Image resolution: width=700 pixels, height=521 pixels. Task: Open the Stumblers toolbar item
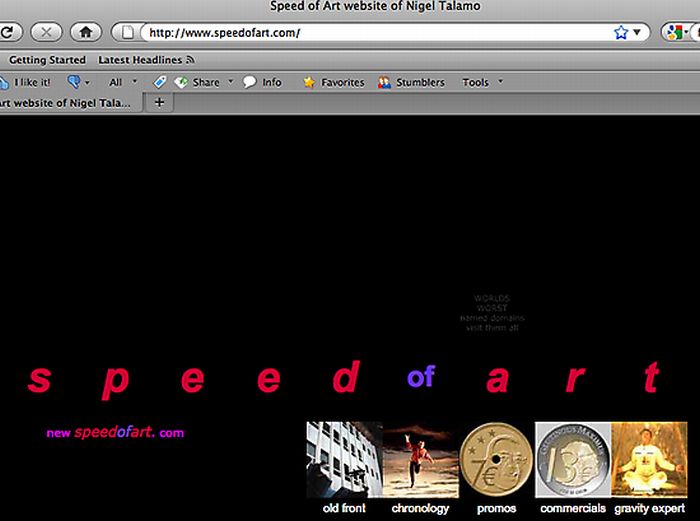pos(411,83)
